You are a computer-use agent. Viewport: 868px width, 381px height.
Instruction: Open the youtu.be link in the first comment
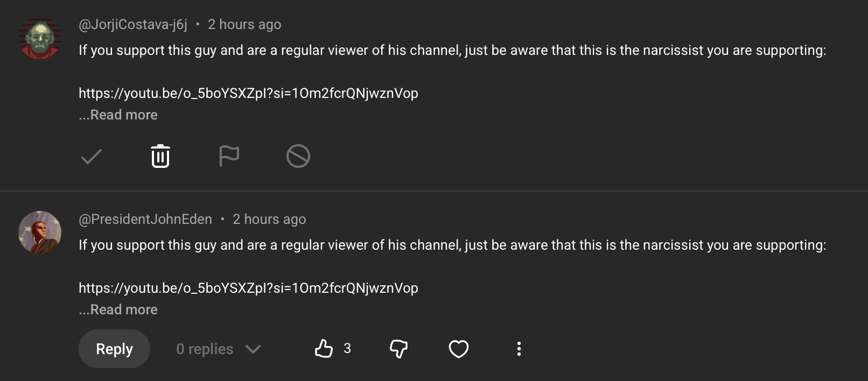[x=248, y=93]
